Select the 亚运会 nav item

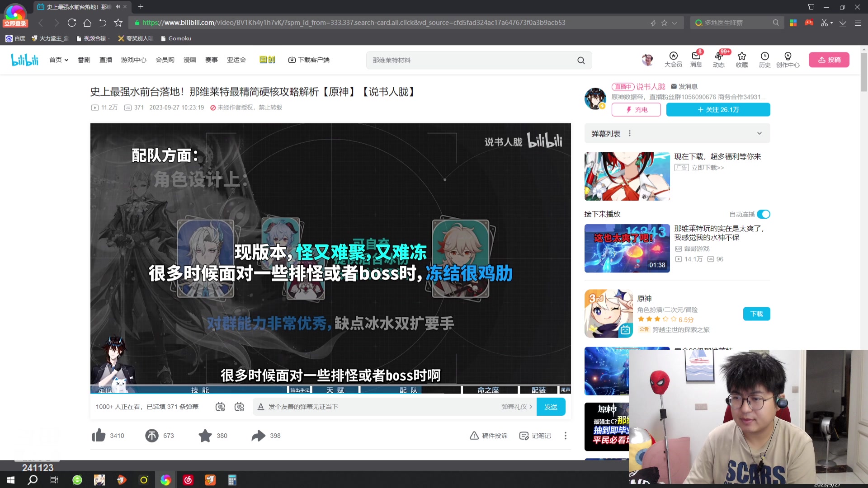click(x=236, y=60)
